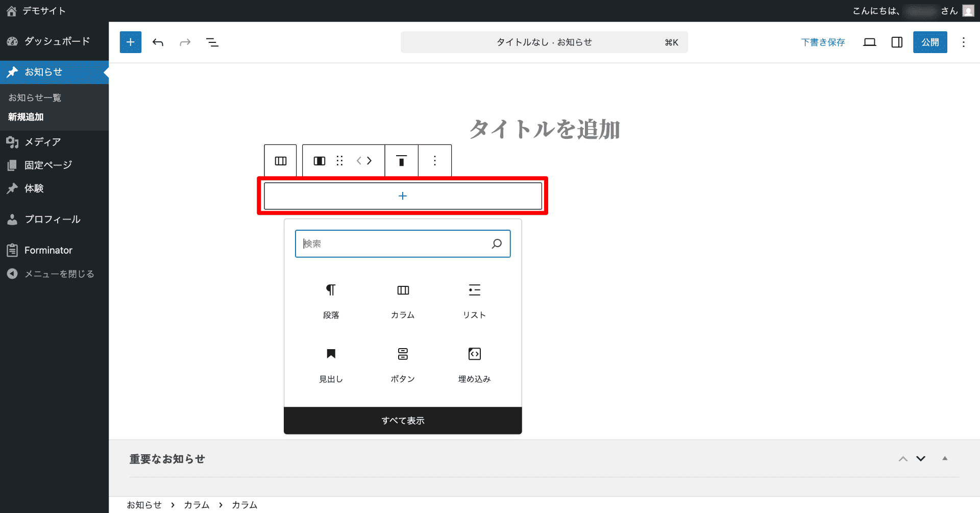
Task: Click the こんにちは greeting account menu
Action: point(913,11)
